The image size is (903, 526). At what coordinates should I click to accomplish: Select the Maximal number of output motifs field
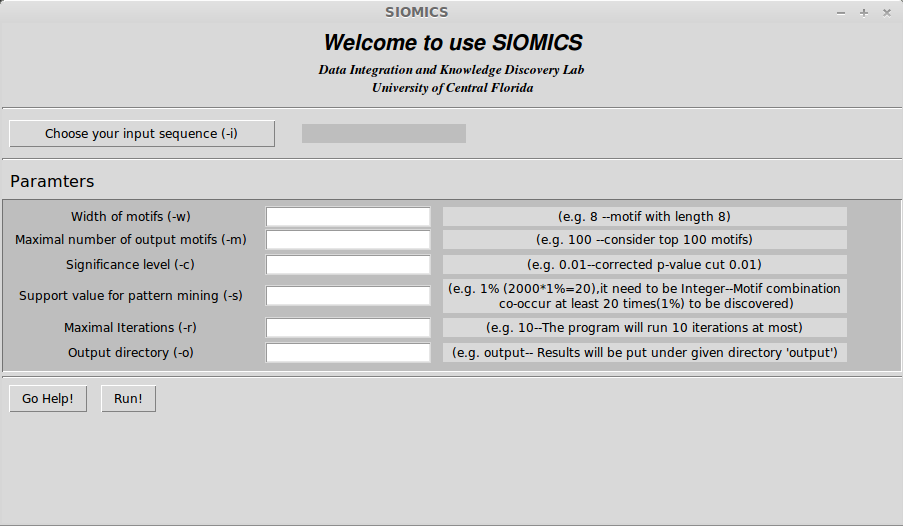click(x=348, y=240)
